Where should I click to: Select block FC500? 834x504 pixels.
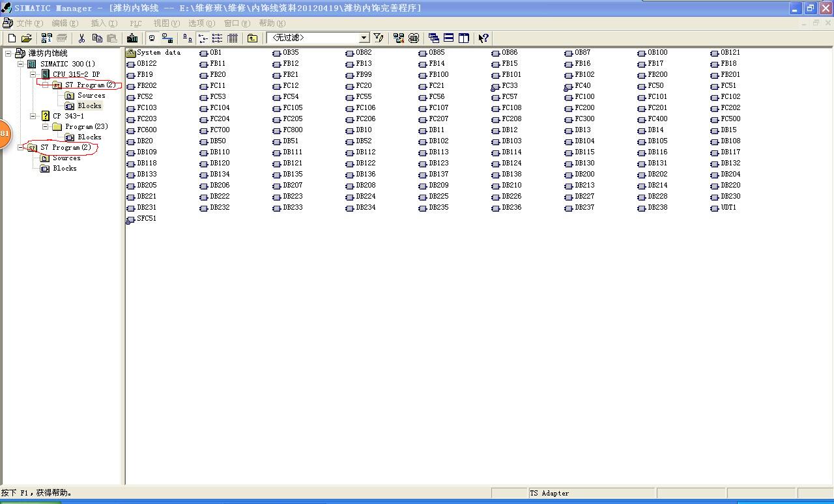[730, 119]
